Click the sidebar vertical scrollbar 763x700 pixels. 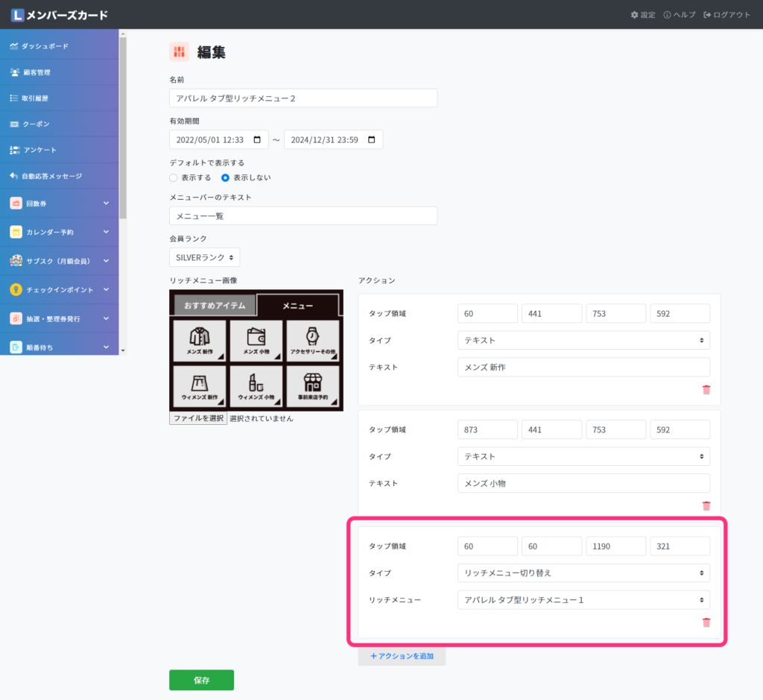(x=123, y=127)
